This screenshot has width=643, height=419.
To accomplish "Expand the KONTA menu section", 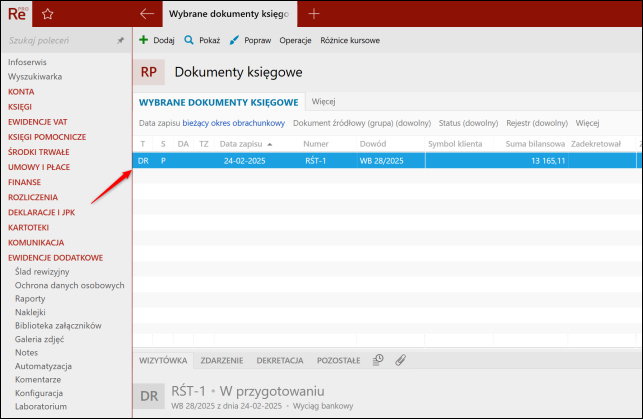I will (21, 92).
